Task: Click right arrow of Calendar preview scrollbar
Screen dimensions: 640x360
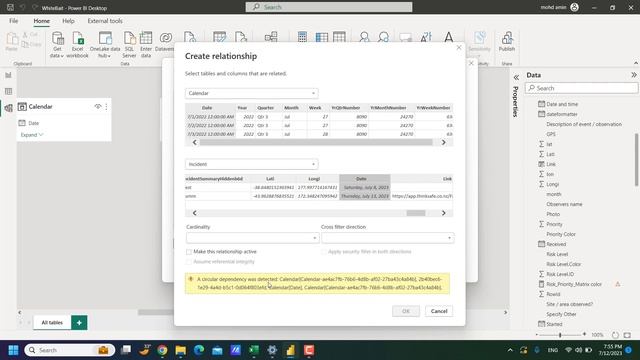Action: click(444, 142)
